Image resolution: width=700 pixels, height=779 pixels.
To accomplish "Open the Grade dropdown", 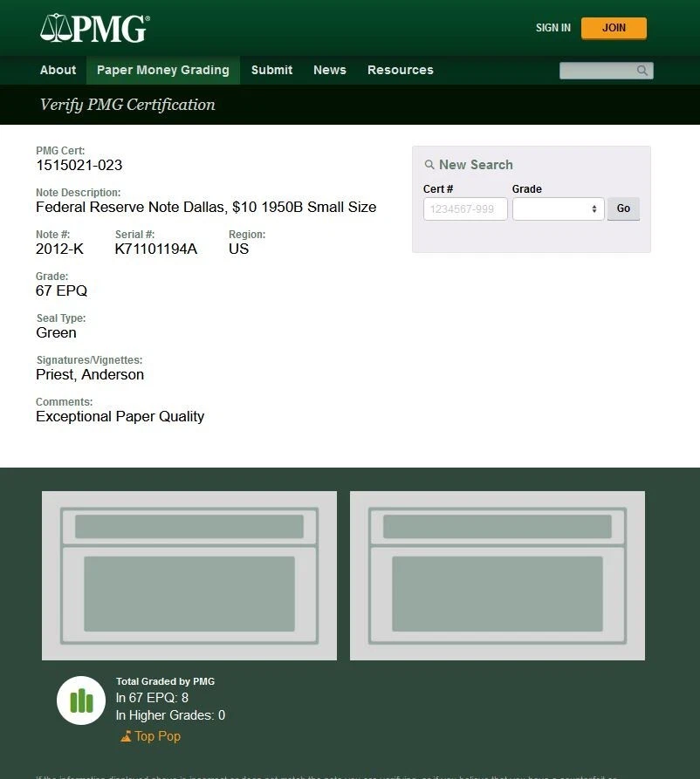I will coord(558,208).
